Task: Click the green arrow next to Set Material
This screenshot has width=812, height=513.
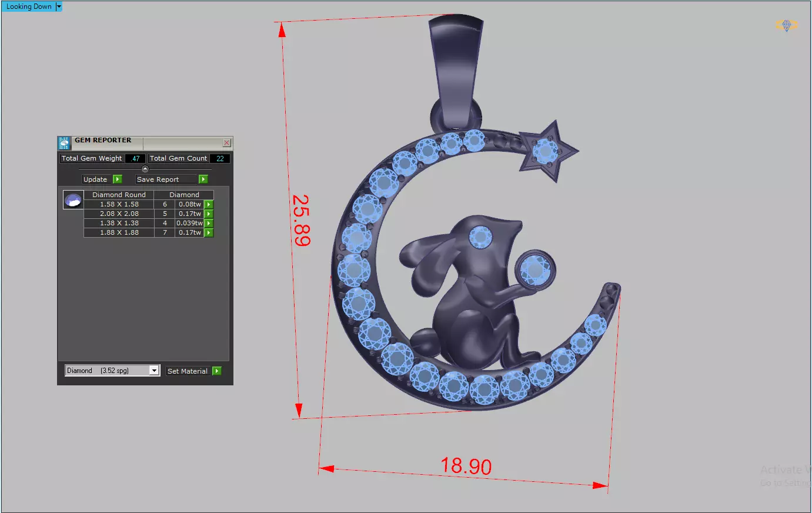Action: pyautogui.click(x=217, y=371)
